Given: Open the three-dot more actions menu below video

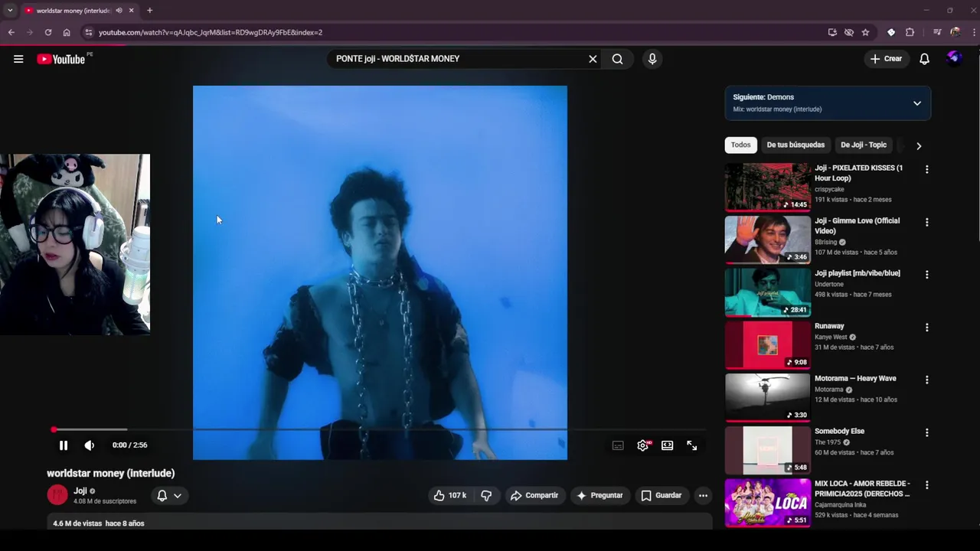Looking at the screenshot, I should pyautogui.click(x=703, y=496).
